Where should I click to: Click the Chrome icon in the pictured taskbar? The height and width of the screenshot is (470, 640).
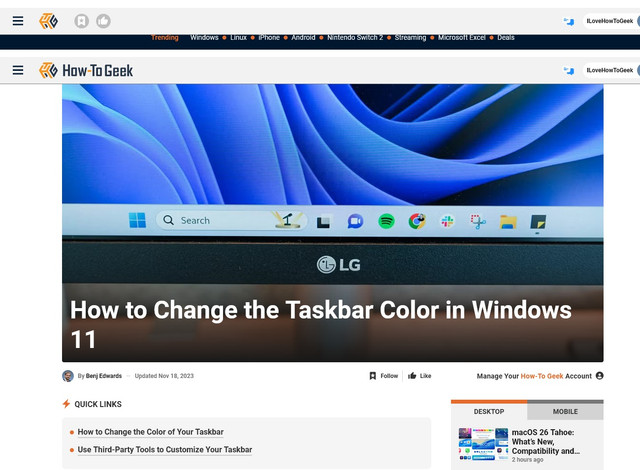(417, 221)
